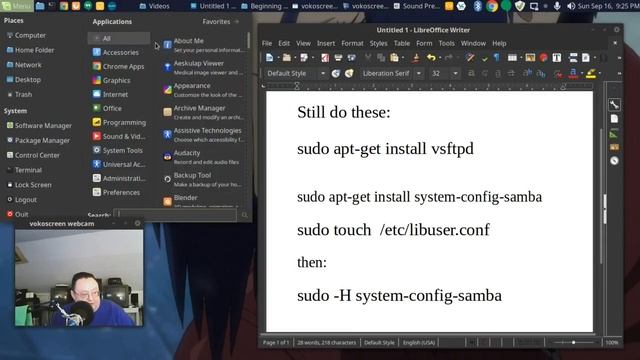Click the New document icon in Writer
The width and height of the screenshot is (640, 360).
[269, 58]
